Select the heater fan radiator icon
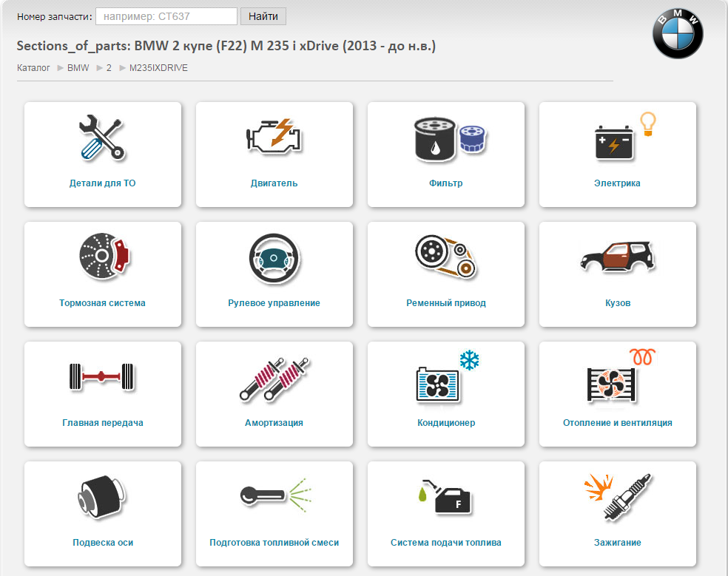728x576 pixels. tap(621, 376)
